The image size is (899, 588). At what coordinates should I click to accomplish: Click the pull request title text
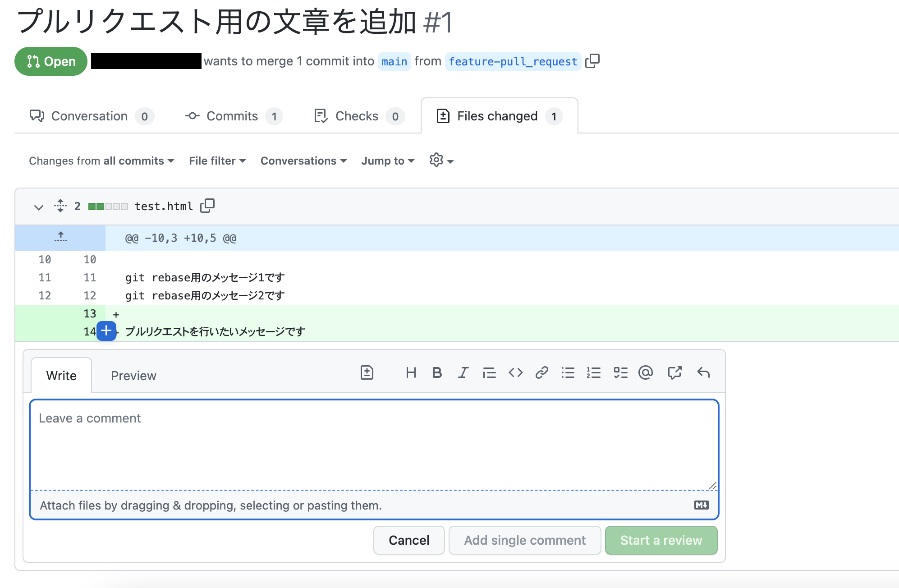pyautogui.click(x=216, y=21)
